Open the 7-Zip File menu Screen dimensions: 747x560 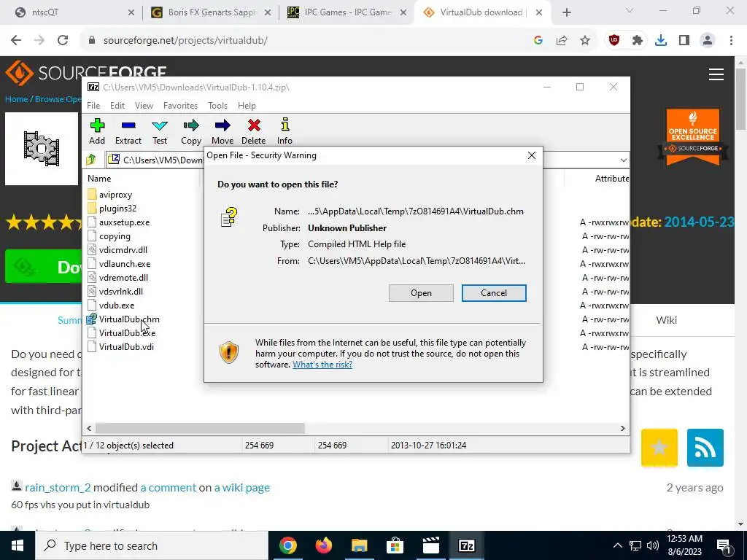click(x=93, y=106)
